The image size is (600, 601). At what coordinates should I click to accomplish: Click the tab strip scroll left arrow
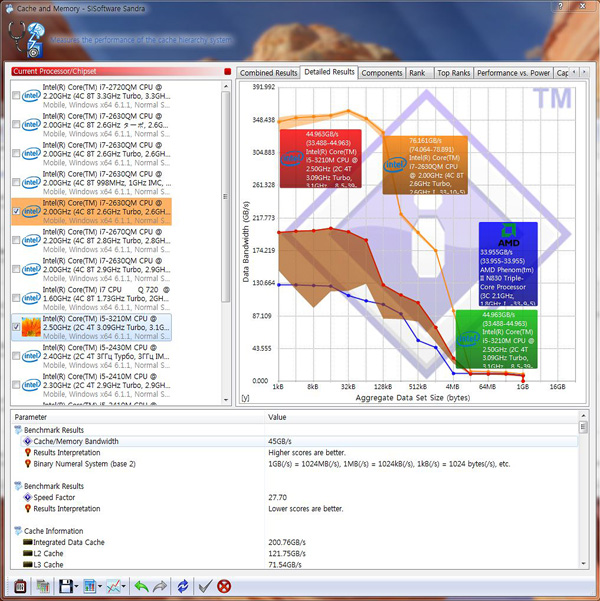click(x=574, y=72)
